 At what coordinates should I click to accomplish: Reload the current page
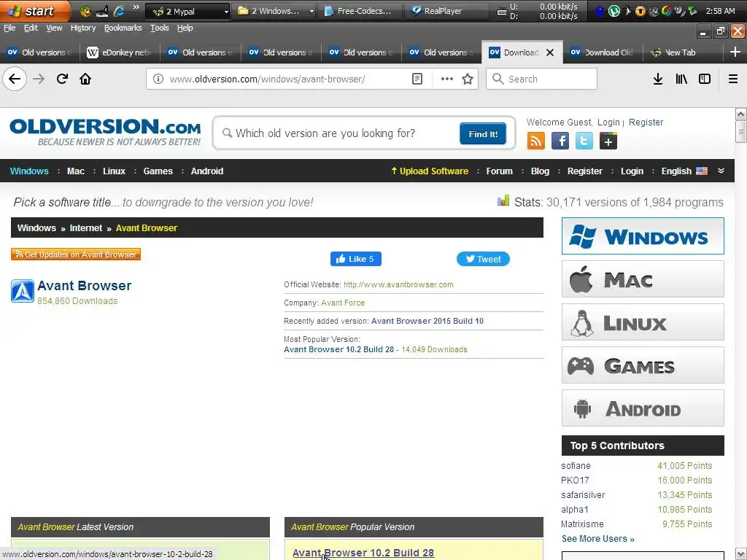coord(62,79)
